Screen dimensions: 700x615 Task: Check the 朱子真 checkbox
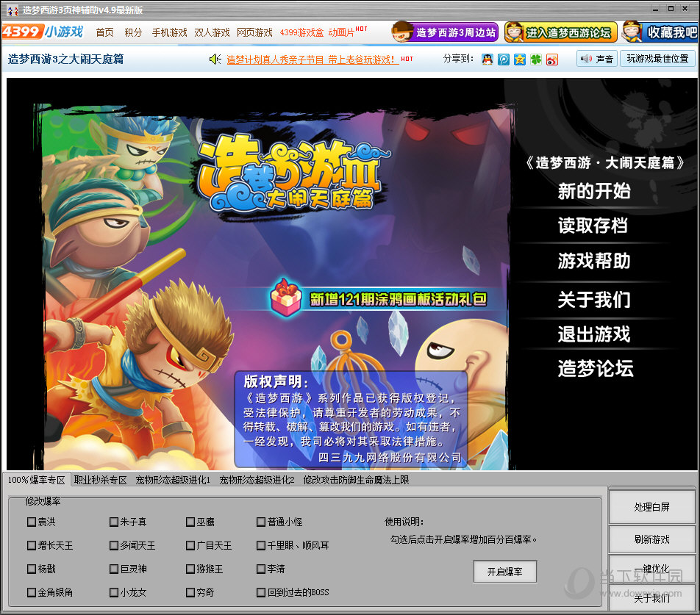[114, 522]
